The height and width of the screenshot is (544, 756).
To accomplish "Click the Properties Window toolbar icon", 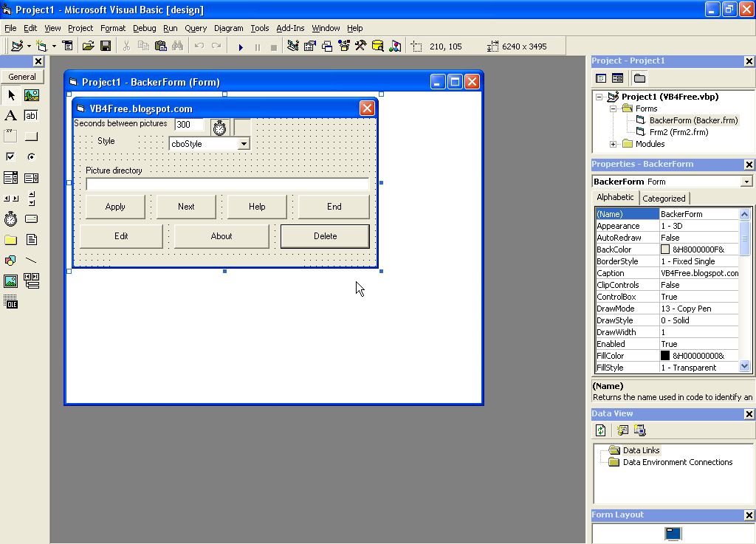I will click(x=309, y=46).
